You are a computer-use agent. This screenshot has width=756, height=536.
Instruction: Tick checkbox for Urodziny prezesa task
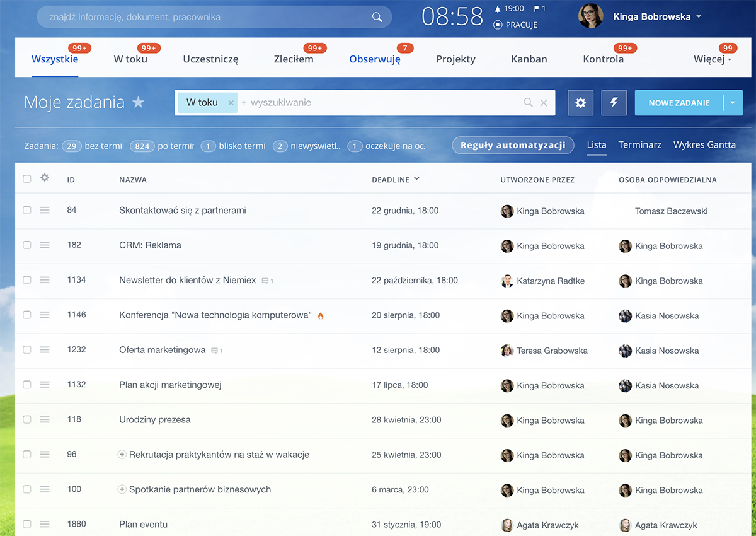[x=27, y=420]
